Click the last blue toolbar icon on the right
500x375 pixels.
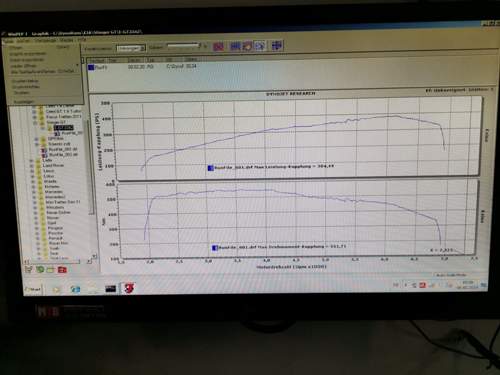277,45
